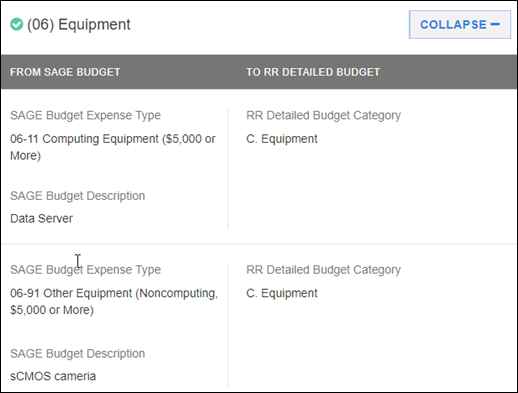Select the sCMOS cameria description text
The height and width of the screenshot is (393, 518).
point(53,376)
